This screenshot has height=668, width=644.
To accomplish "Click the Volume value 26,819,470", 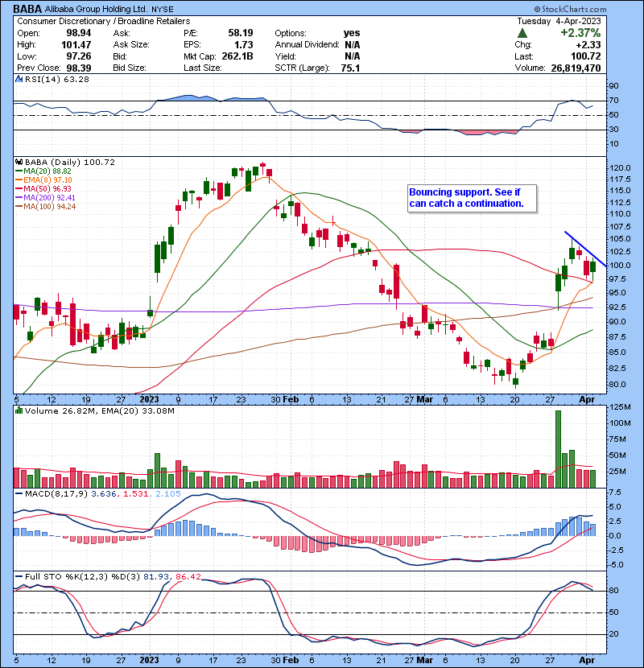I will (576, 68).
